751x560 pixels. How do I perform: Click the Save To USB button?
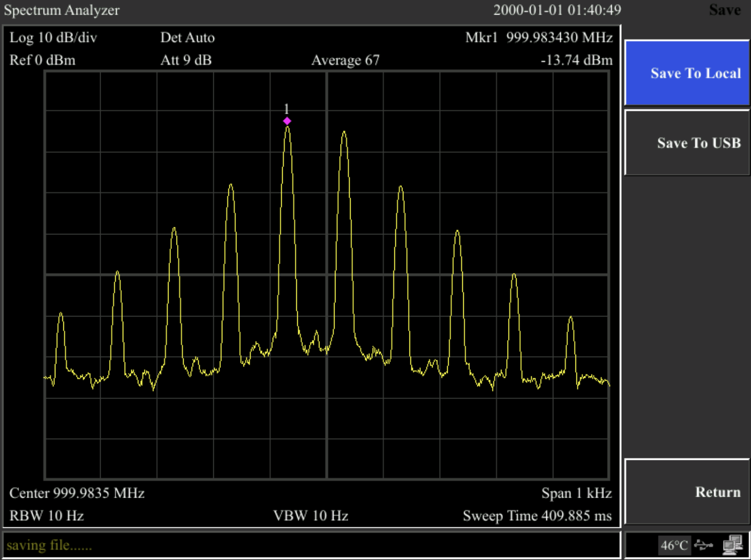tap(698, 143)
